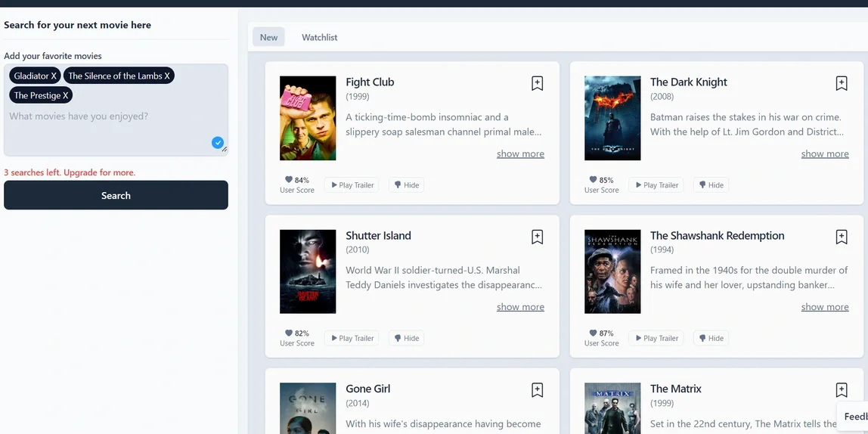
Task: Remove The Silence of the Lambs tag
Action: tap(167, 76)
